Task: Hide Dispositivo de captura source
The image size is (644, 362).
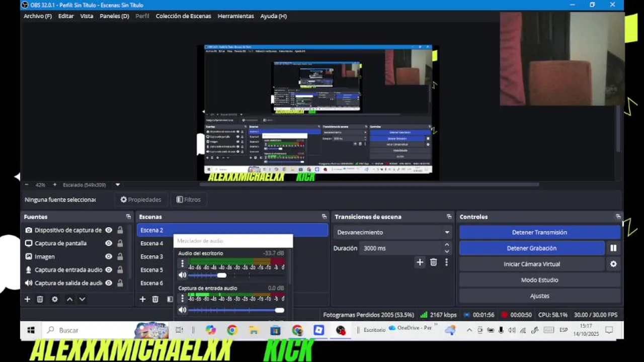Action: [x=109, y=230]
